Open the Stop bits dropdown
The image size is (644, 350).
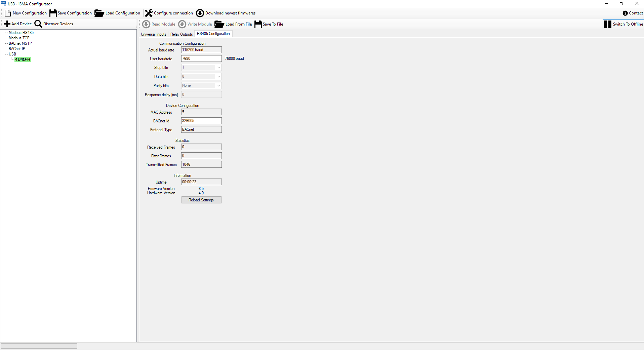pyautogui.click(x=218, y=67)
